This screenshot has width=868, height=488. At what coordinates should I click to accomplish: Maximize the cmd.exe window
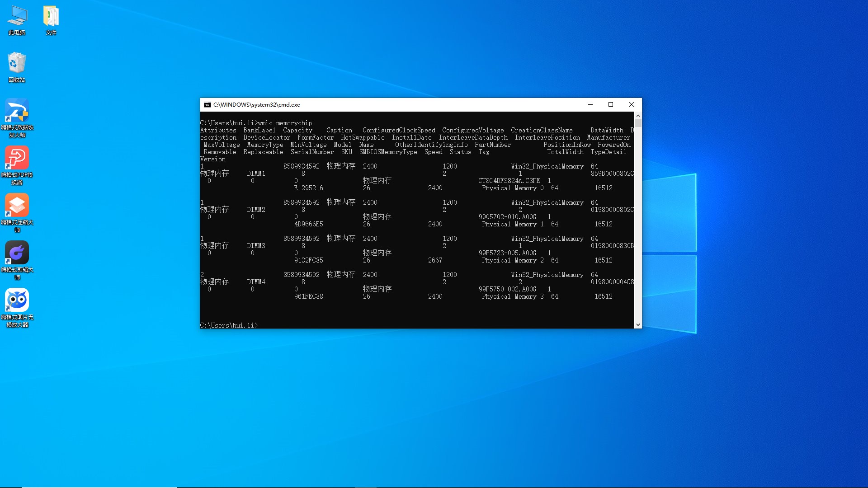click(611, 104)
